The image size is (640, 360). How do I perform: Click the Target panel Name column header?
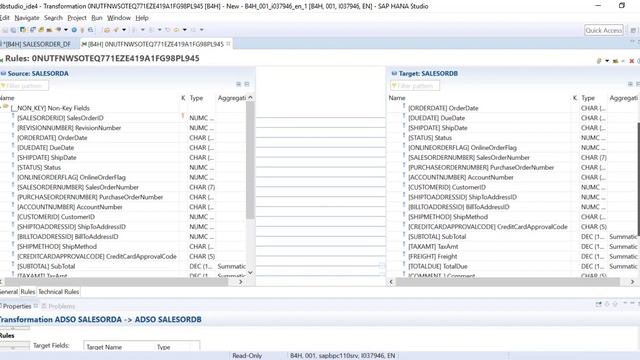397,98
